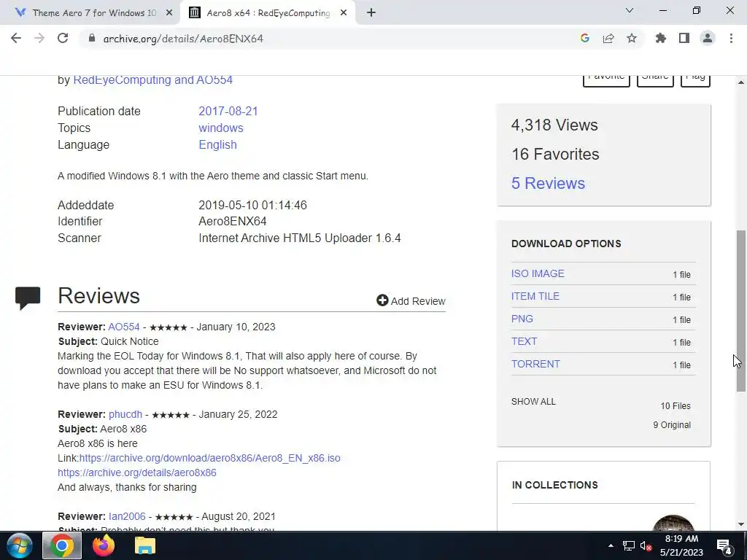Download the TEXT file

pyautogui.click(x=524, y=341)
